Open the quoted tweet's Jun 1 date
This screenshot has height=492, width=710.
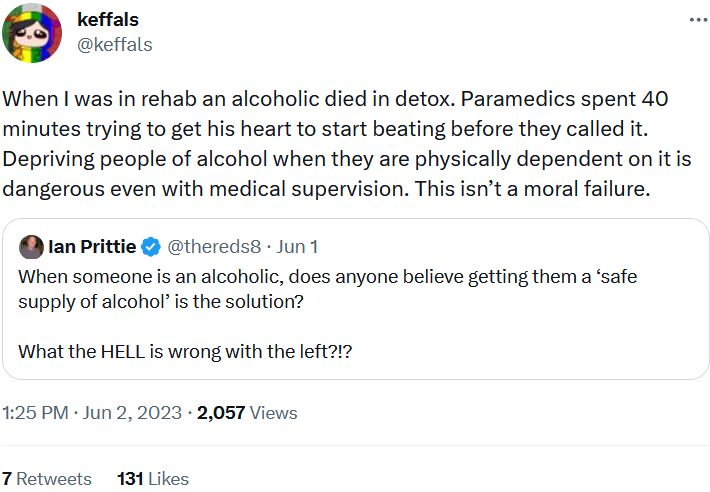[297, 247]
